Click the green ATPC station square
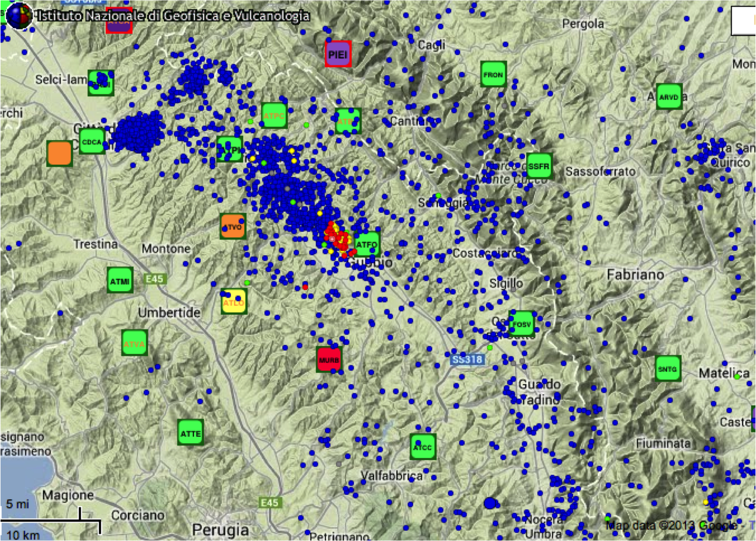This screenshot has height=541, width=756. point(274,116)
